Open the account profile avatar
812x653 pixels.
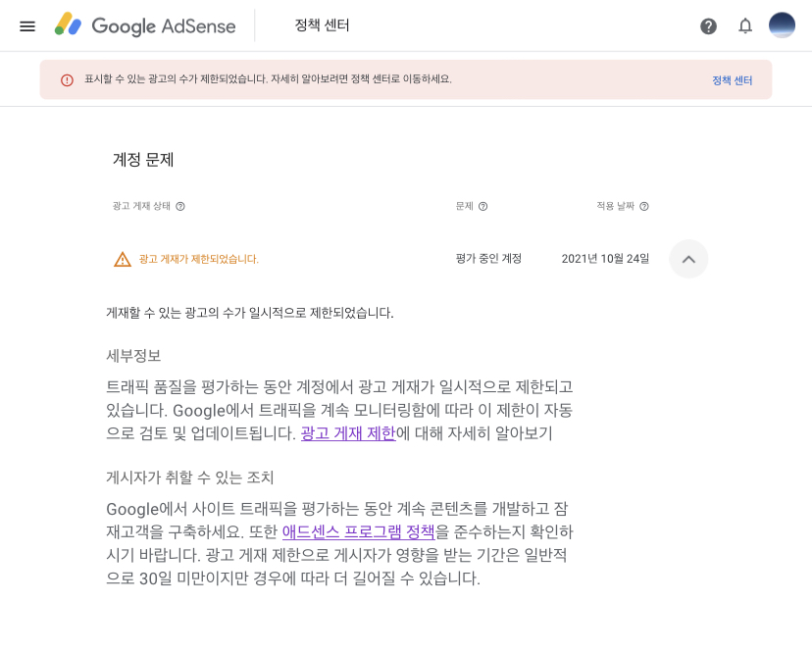(x=782, y=25)
